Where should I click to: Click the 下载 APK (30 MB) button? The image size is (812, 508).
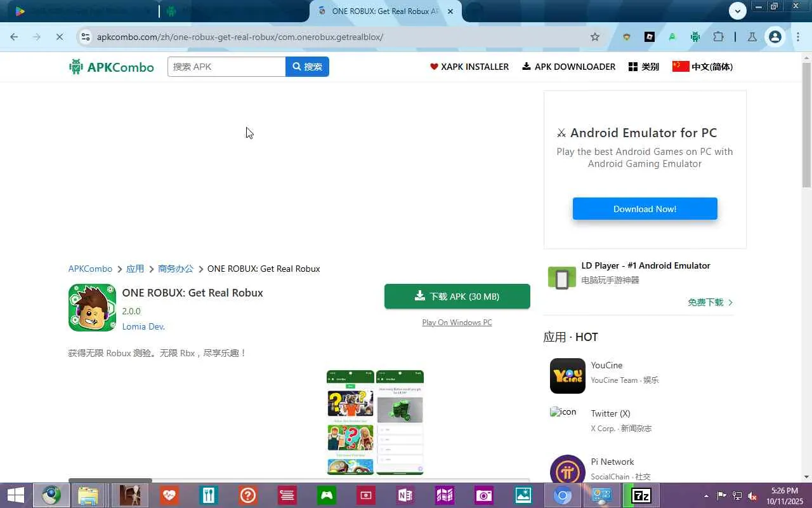[x=457, y=297]
